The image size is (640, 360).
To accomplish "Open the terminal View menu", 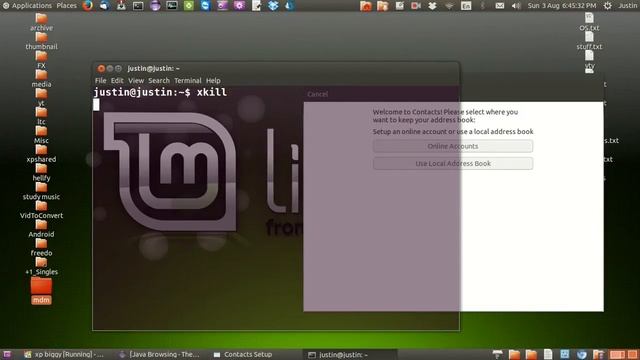I will pos(136,80).
